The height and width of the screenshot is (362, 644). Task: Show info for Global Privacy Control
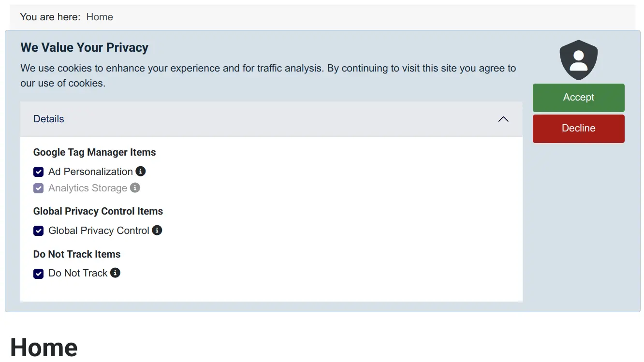click(157, 230)
